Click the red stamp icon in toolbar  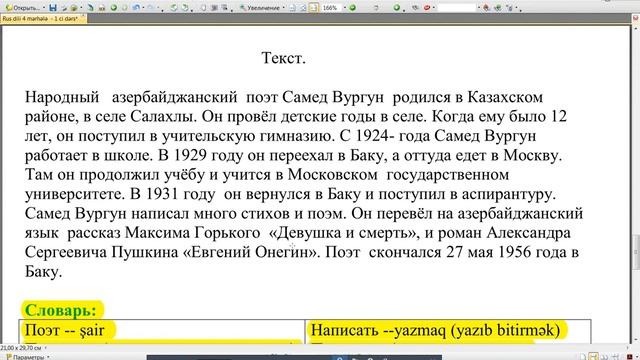pos(427,8)
